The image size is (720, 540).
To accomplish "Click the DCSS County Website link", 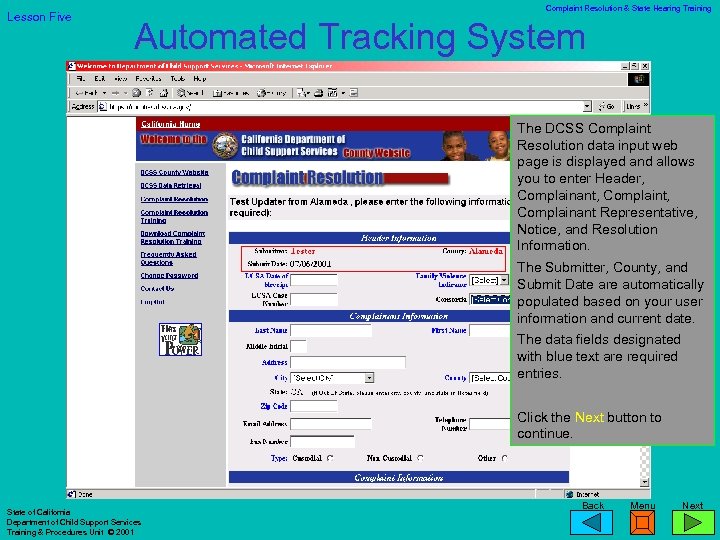I will click(174, 173).
